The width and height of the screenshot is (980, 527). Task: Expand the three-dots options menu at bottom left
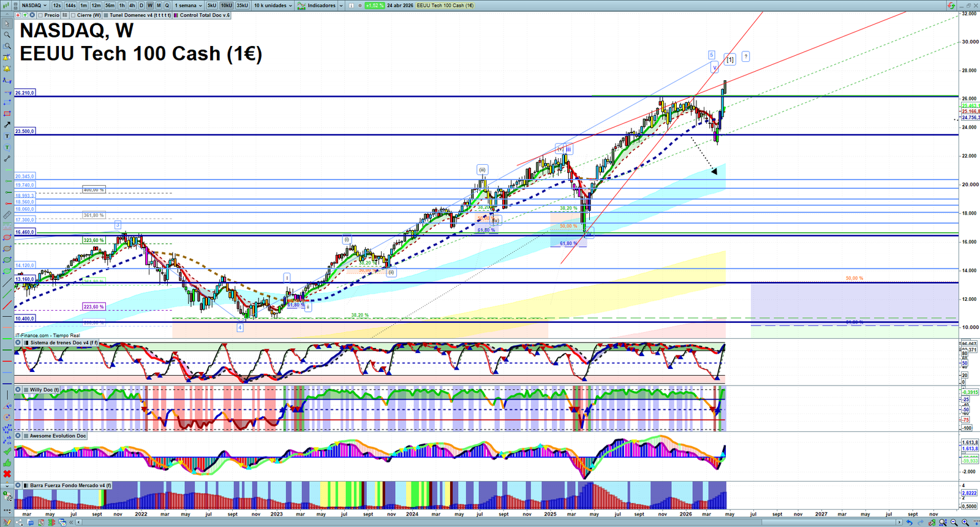7,510
